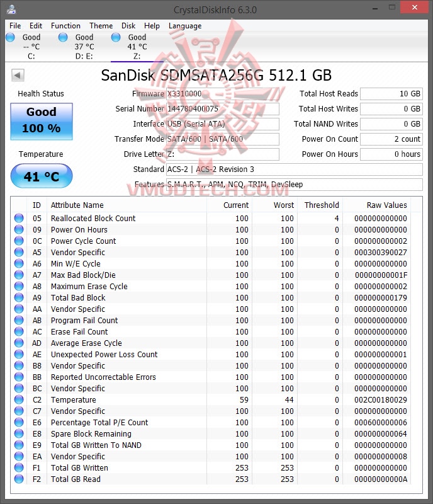Click the blue orb of F1 Total GB Written
The image size is (433, 504).
coord(19,467)
